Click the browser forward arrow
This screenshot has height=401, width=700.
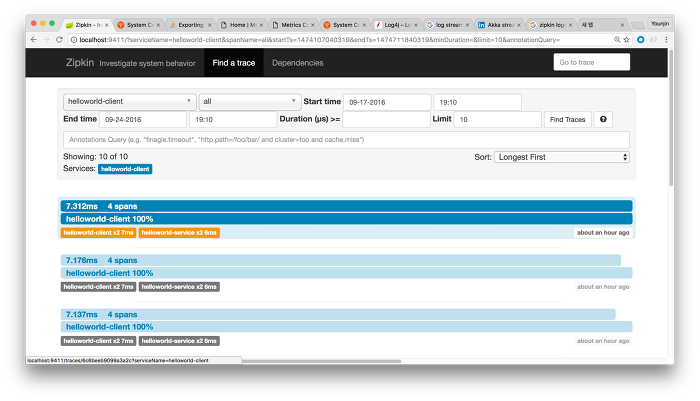tap(47, 39)
